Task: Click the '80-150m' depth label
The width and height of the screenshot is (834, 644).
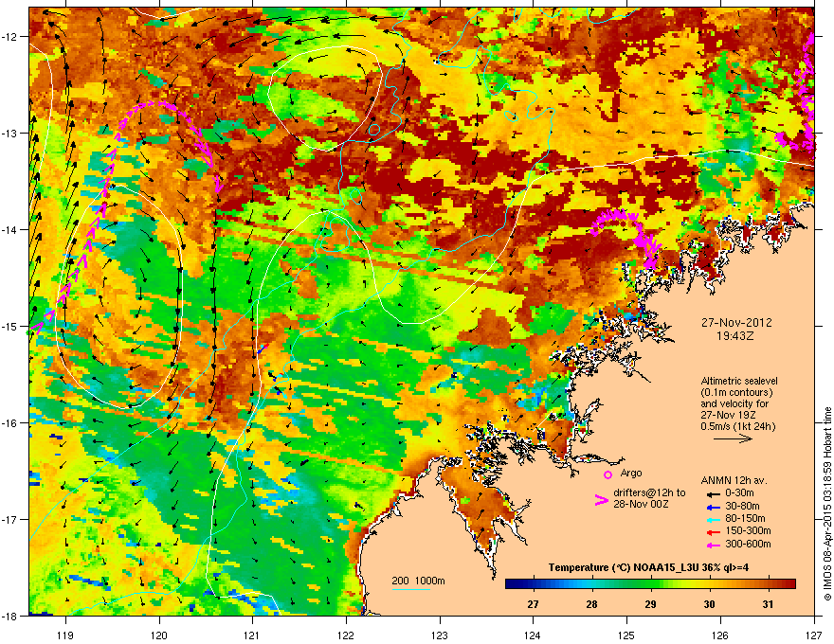Action: point(745,518)
